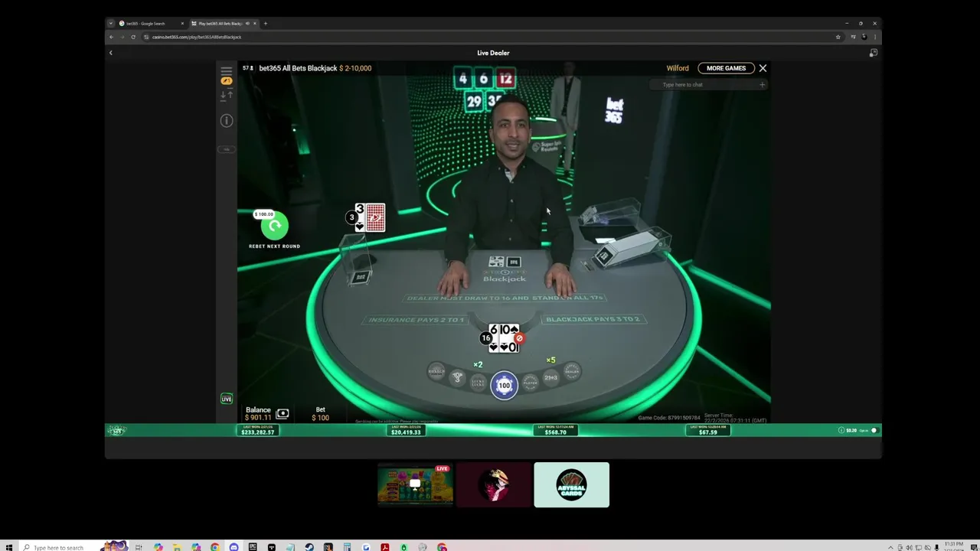The height and width of the screenshot is (551, 980).
Task: Click the $67.59 jackpot ticker
Action: tap(708, 431)
